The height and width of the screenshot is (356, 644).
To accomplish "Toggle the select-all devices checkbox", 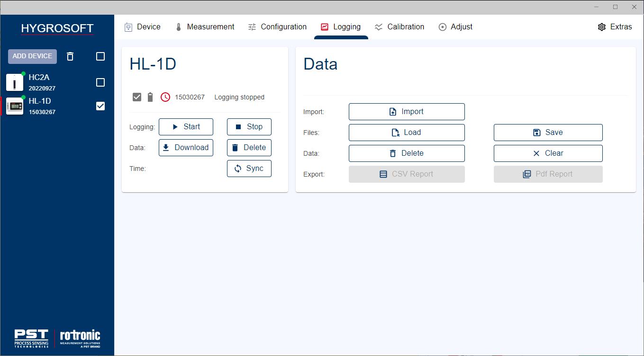I will click(x=100, y=56).
